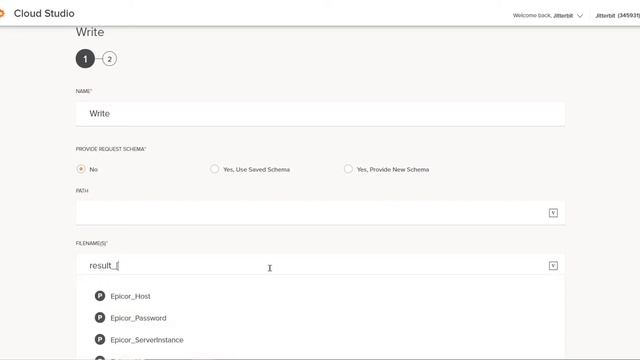The width and height of the screenshot is (640, 360).
Task: Click the P icon beside Epicor_ServerInstance
Action: tap(100, 340)
